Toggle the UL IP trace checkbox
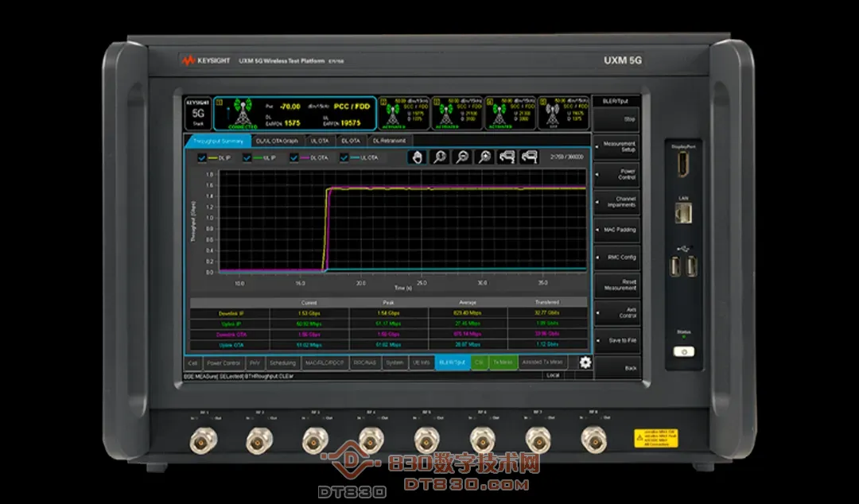Viewport: 859px width, 504px height. tap(247, 157)
